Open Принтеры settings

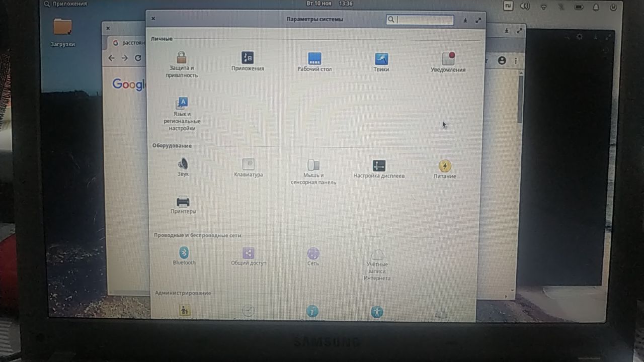pyautogui.click(x=183, y=205)
